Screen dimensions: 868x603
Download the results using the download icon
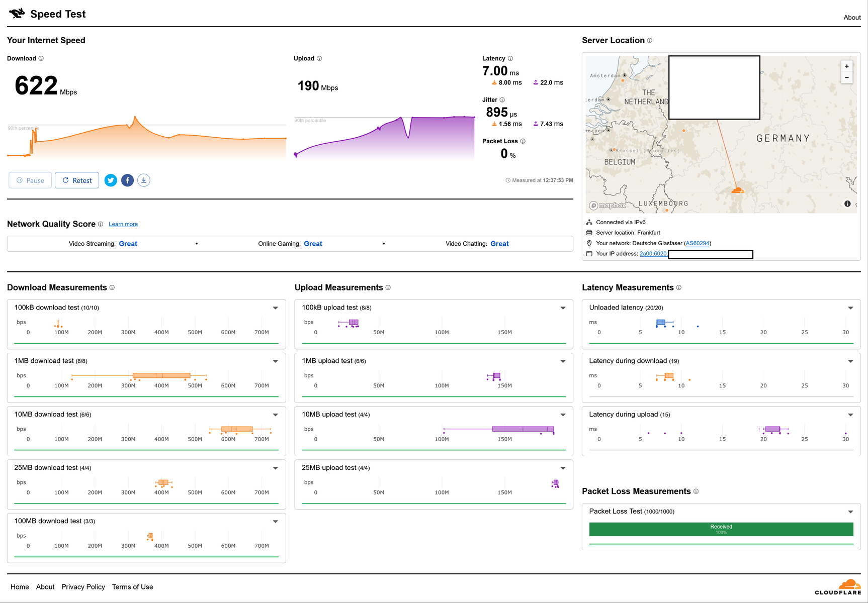[x=144, y=180]
